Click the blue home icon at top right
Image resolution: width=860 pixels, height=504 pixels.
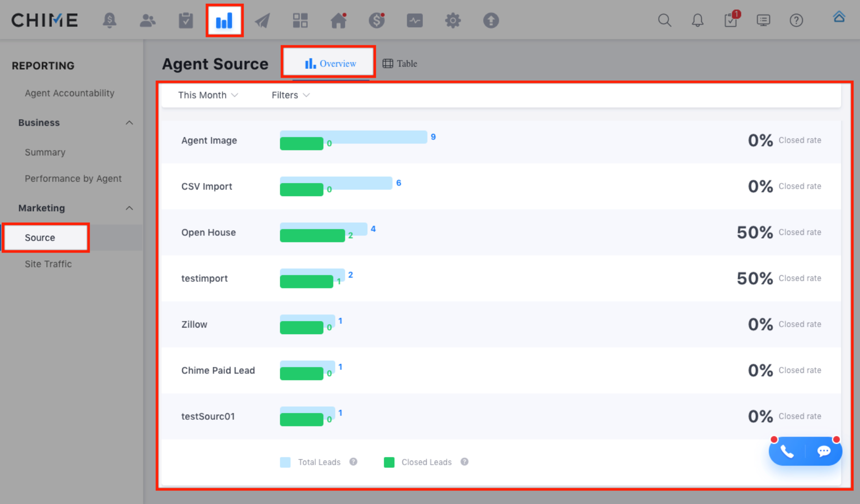pyautogui.click(x=839, y=17)
